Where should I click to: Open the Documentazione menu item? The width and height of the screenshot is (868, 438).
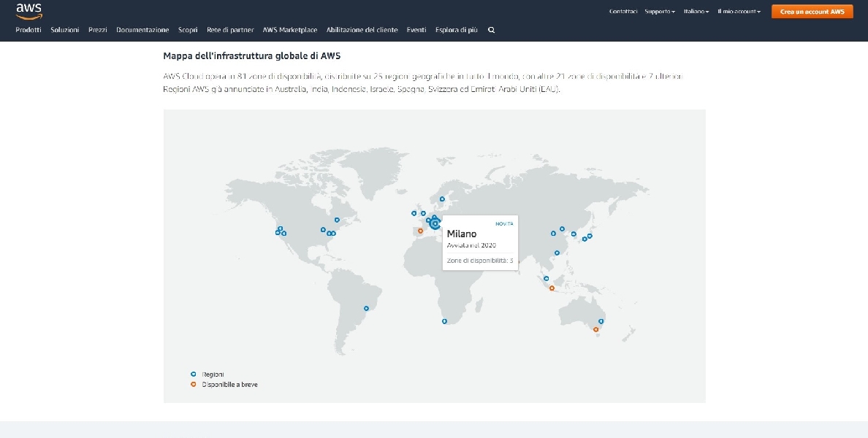pos(142,30)
